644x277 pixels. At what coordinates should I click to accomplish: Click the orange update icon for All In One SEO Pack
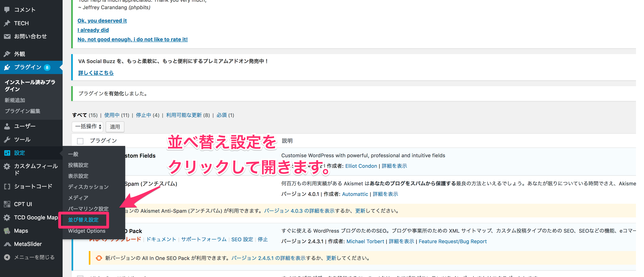point(99,258)
